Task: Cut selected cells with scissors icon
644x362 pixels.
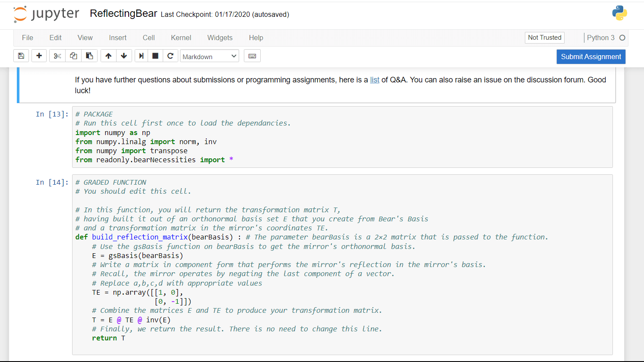Action: click(57, 56)
